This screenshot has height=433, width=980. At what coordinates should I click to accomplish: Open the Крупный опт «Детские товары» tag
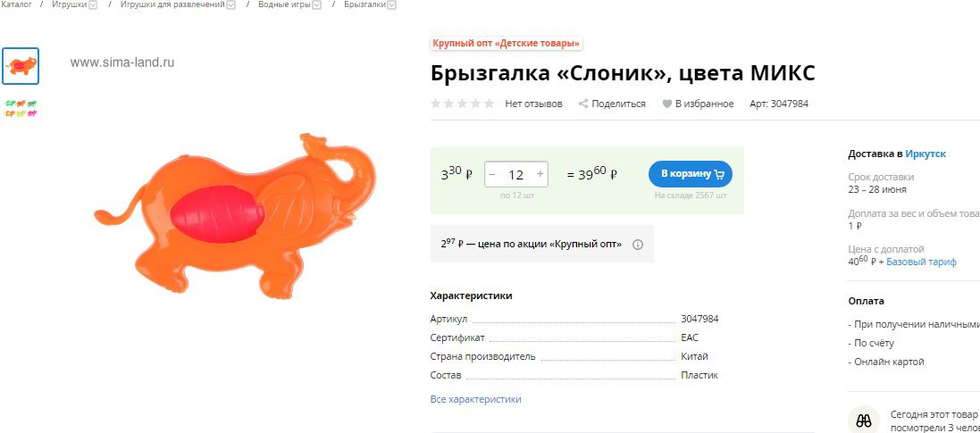click(507, 43)
